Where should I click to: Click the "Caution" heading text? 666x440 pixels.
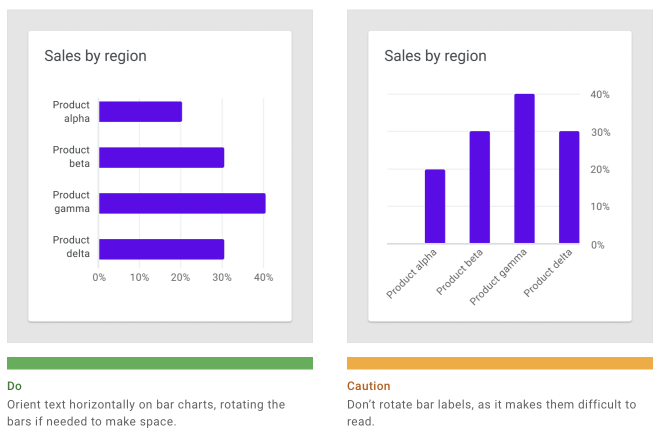coord(369,386)
